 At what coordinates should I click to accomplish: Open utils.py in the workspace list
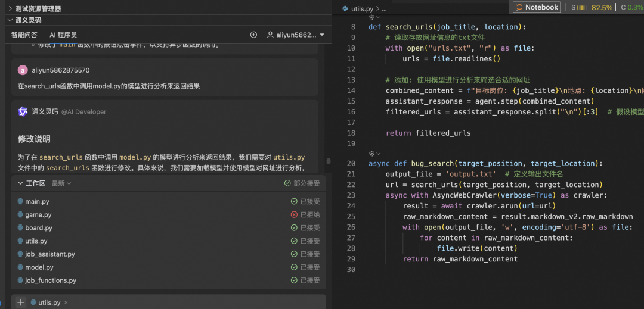pos(36,241)
